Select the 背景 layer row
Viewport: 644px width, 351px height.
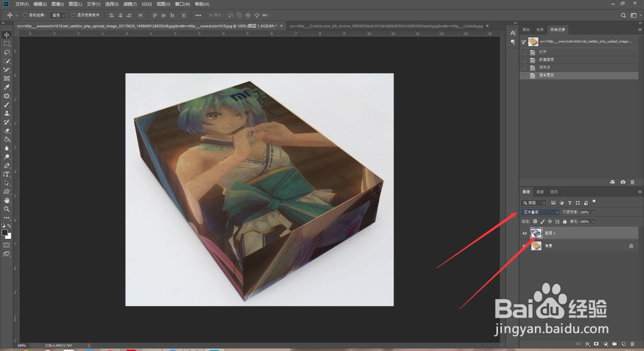[579, 246]
